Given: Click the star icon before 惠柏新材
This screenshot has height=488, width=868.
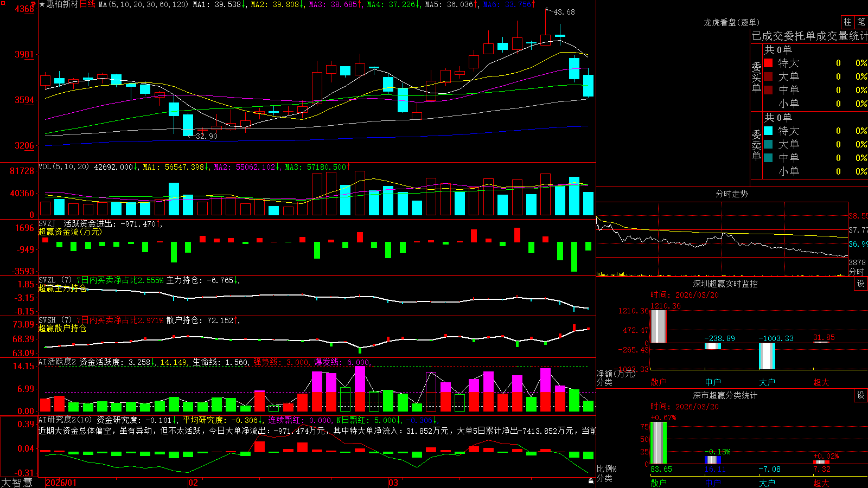Looking at the screenshot, I should tap(42, 4).
